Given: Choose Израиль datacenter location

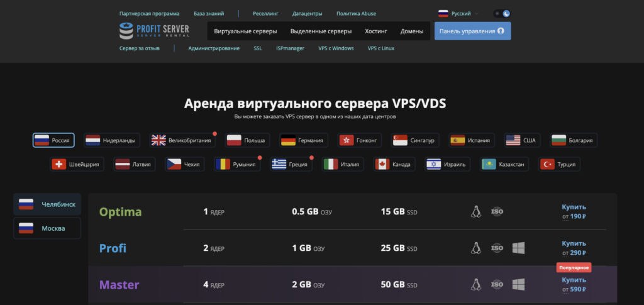Looking at the screenshot, I should pos(448,165).
